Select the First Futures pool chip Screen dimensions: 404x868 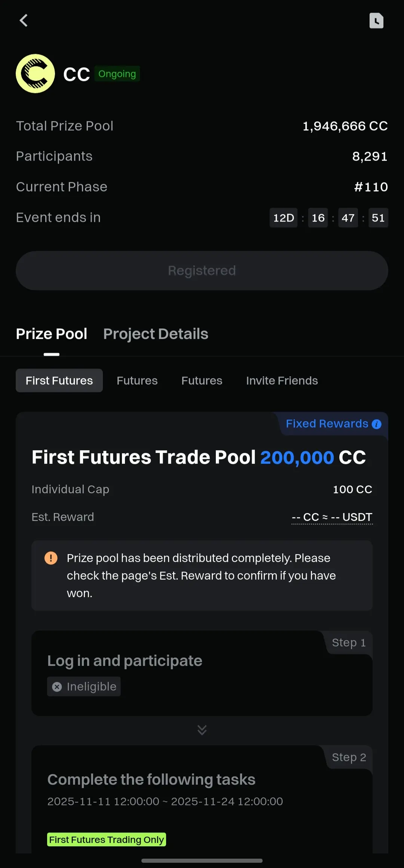click(x=59, y=381)
